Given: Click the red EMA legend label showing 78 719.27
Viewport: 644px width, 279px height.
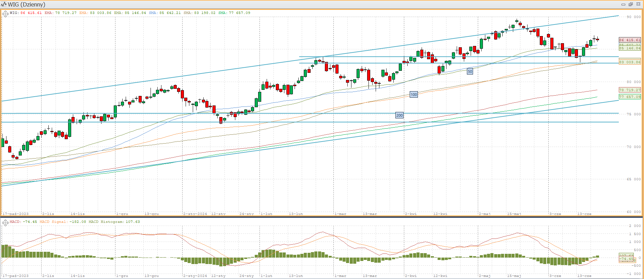Looking at the screenshot, I should (x=61, y=13).
